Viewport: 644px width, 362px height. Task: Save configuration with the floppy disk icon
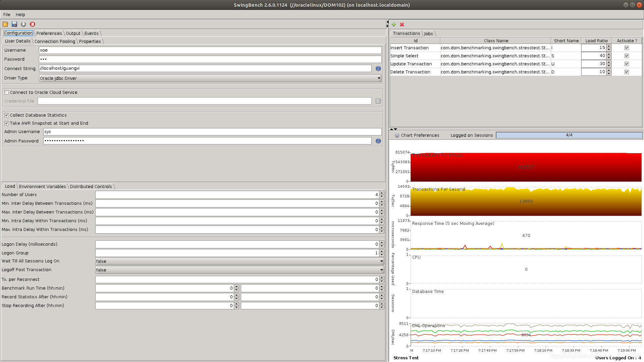point(14,24)
